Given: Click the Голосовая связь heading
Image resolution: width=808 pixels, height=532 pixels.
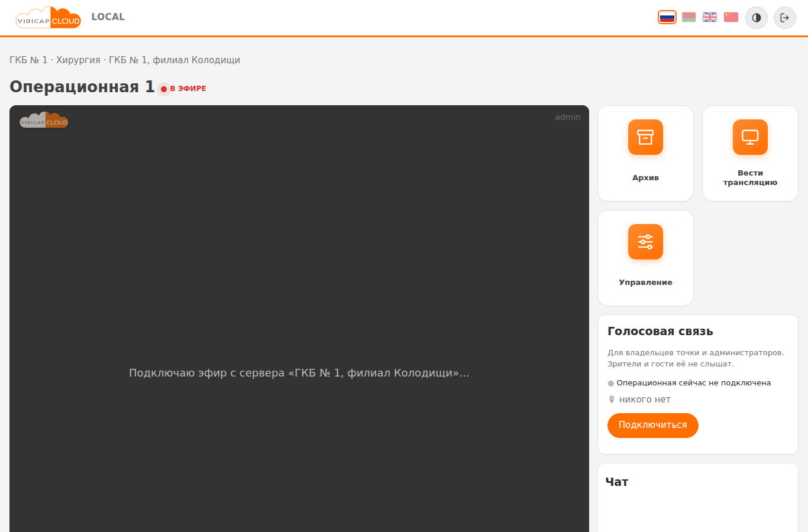Looking at the screenshot, I should click(x=660, y=332).
